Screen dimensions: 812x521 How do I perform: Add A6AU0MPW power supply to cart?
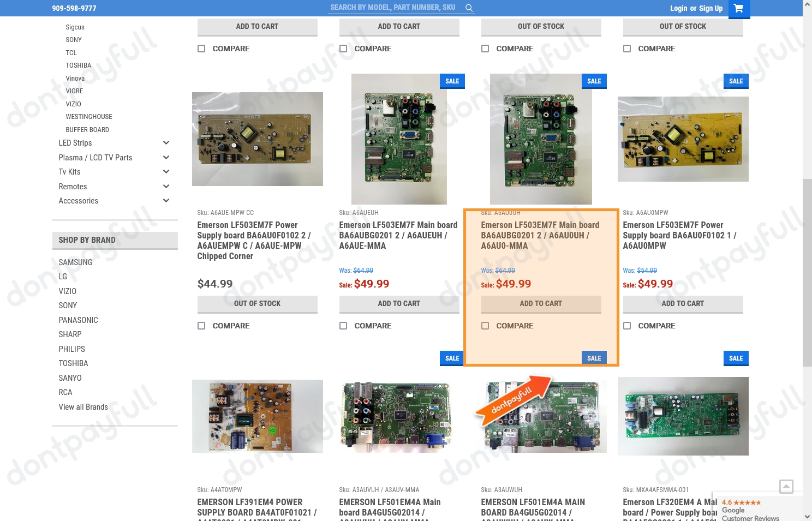click(683, 304)
